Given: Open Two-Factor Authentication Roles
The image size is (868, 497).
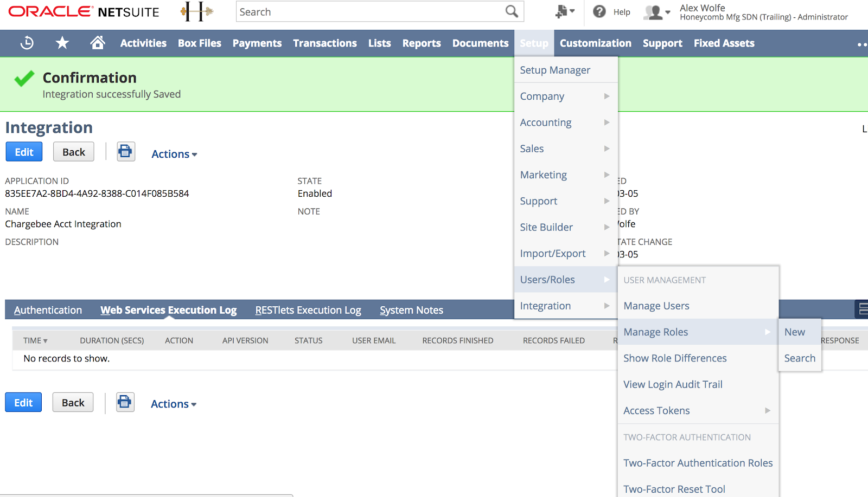Looking at the screenshot, I should (x=698, y=463).
